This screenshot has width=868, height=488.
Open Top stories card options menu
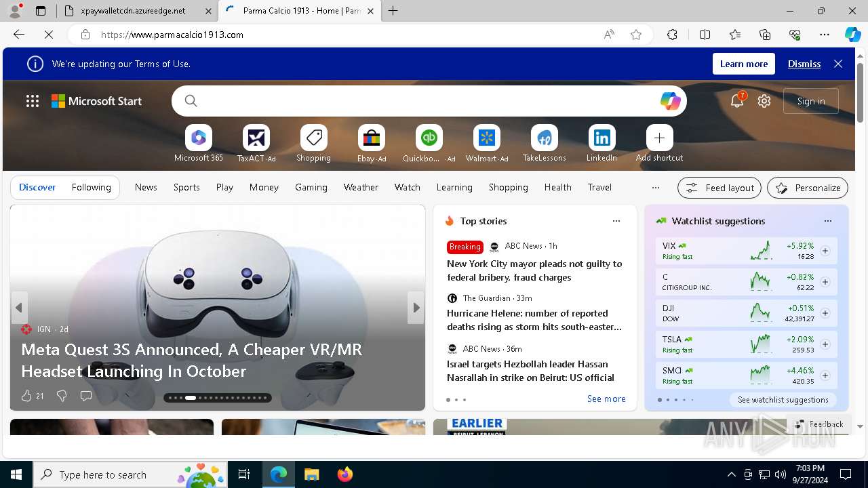(616, 221)
